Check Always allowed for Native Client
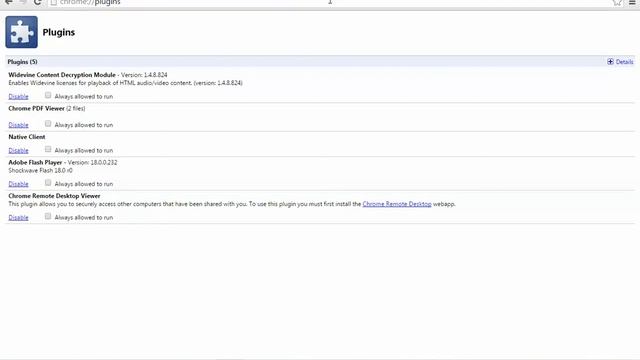This screenshot has height=360, width=640. [48, 149]
